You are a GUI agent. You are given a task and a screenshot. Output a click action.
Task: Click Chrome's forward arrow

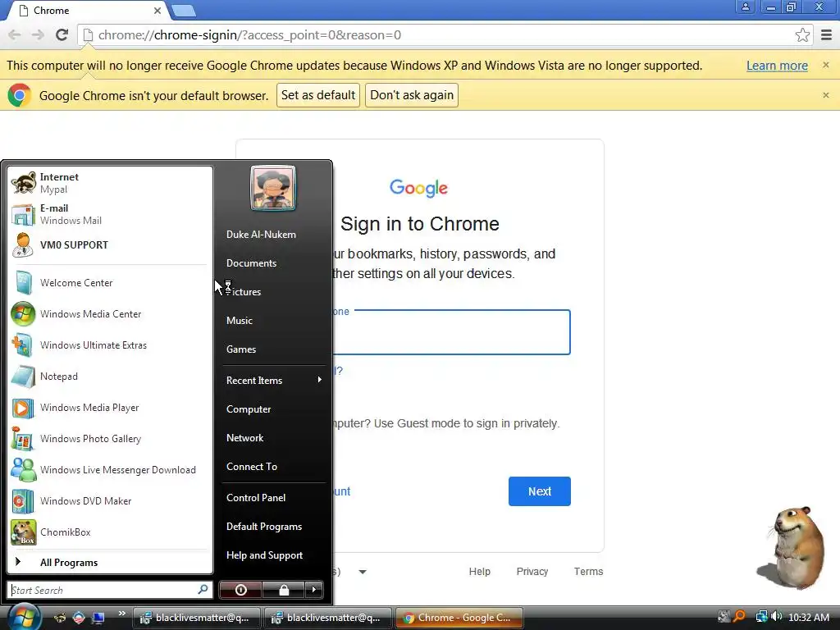click(x=38, y=34)
